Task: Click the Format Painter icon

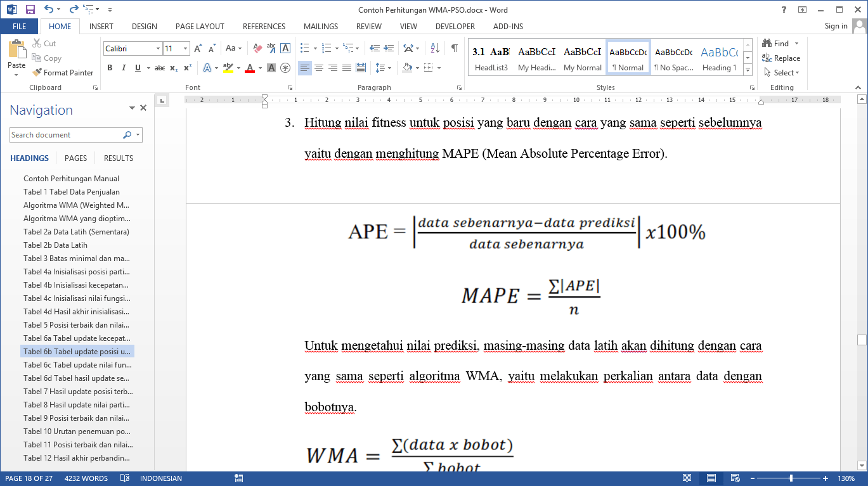Action: pyautogui.click(x=37, y=73)
